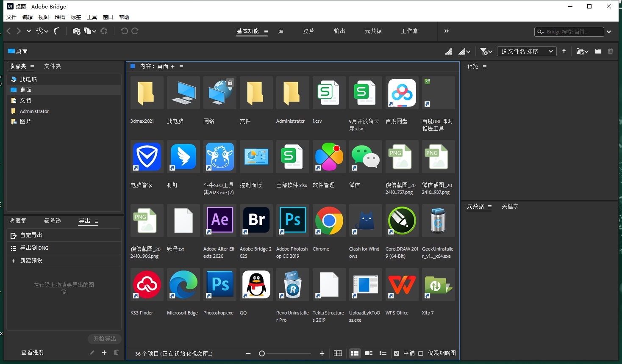
Task: Toggle the 平铺 (tile) checkbox off
Action: tap(397, 353)
